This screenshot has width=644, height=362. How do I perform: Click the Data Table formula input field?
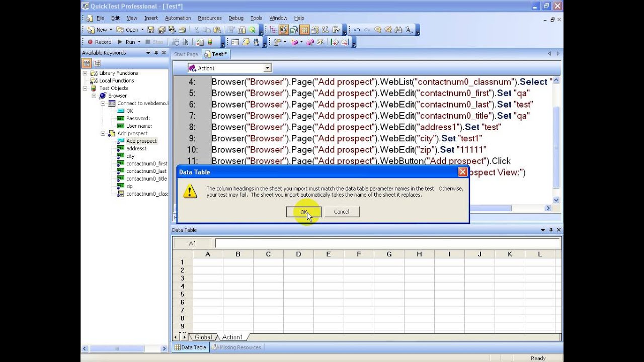[387, 243]
